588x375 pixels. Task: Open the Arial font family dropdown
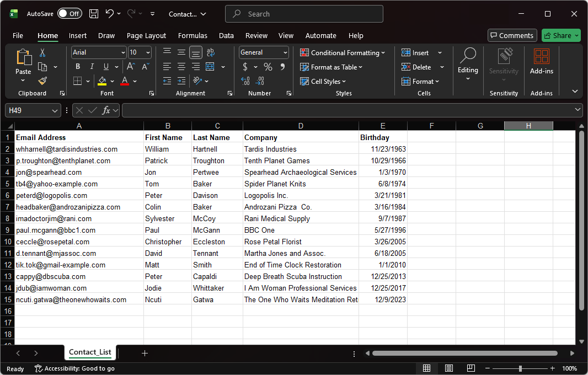pos(122,52)
